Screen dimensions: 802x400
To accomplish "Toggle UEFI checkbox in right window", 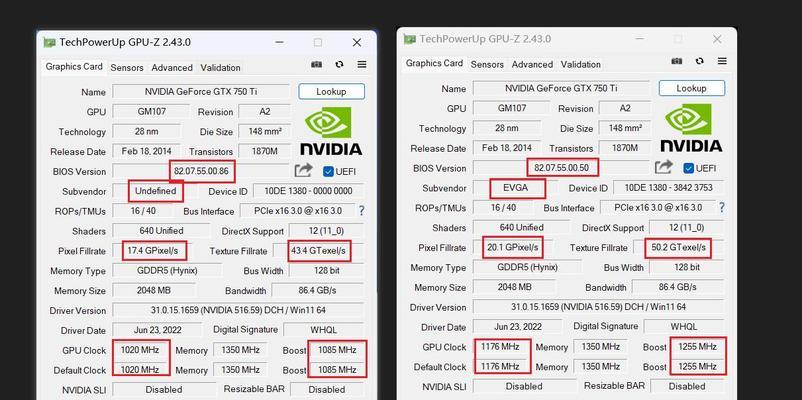I will click(688, 168).
